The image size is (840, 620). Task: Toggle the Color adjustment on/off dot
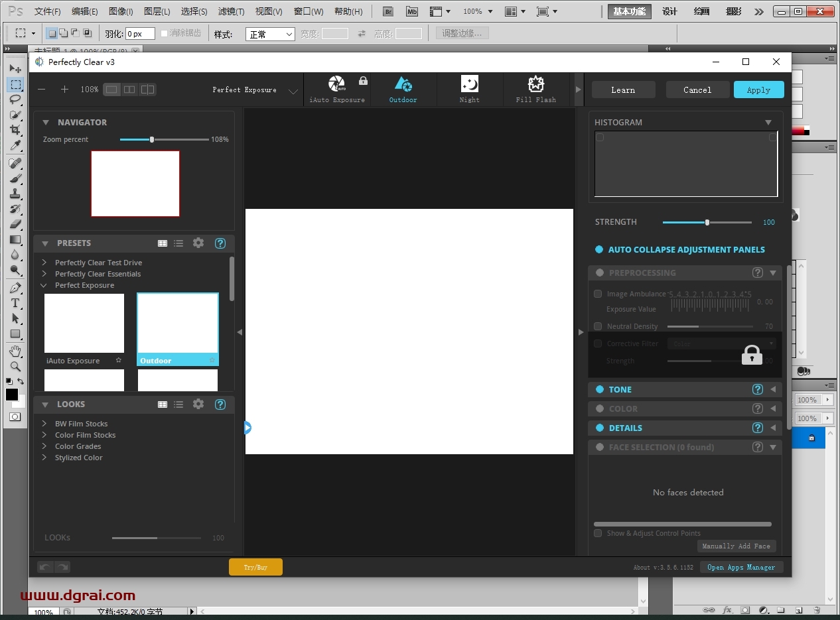600,408
